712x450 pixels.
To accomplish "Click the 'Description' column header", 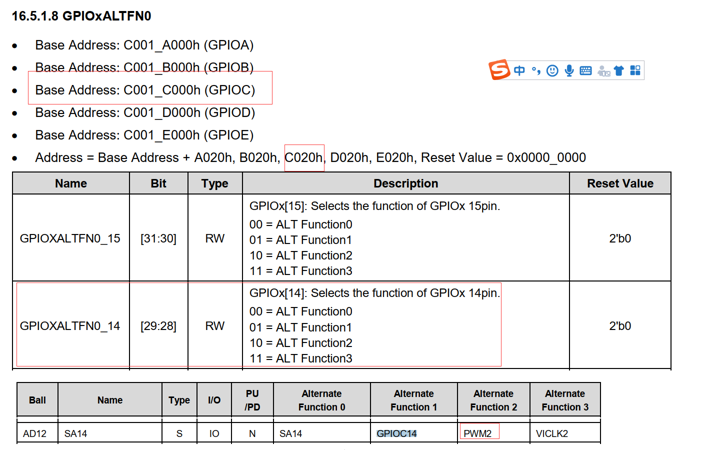I will coord(406,183).
